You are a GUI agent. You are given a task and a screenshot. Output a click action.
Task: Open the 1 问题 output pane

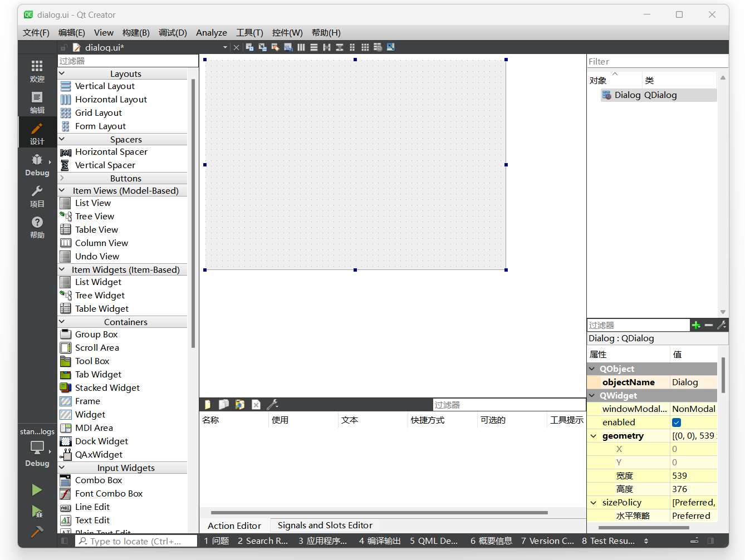[217, 541]
